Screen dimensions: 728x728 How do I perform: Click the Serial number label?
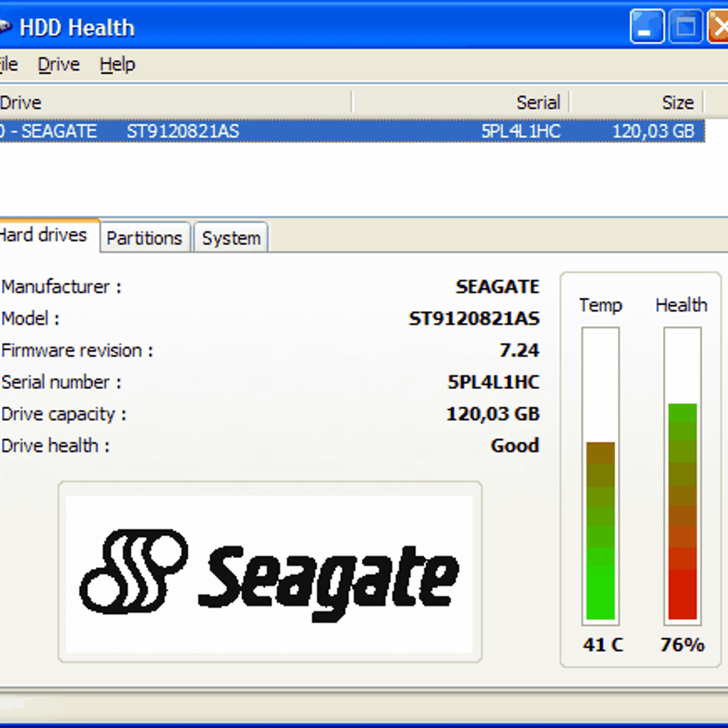[61, 382]
